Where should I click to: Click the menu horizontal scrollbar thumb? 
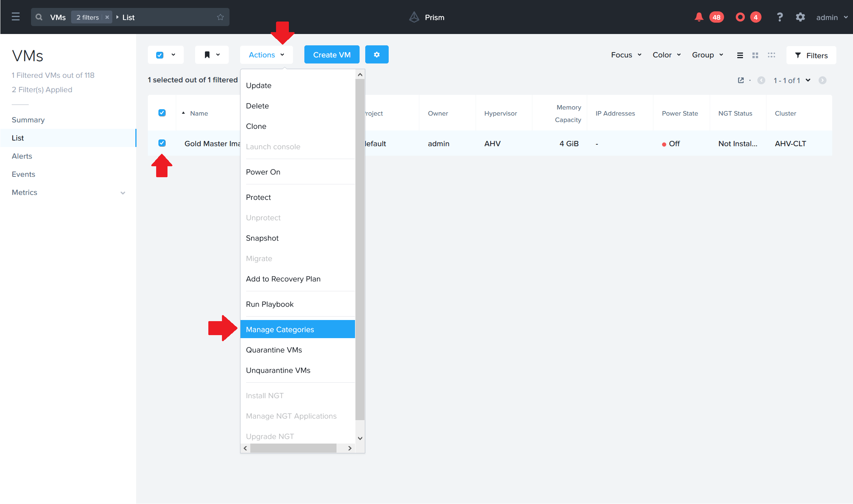(x=293, y=448)
